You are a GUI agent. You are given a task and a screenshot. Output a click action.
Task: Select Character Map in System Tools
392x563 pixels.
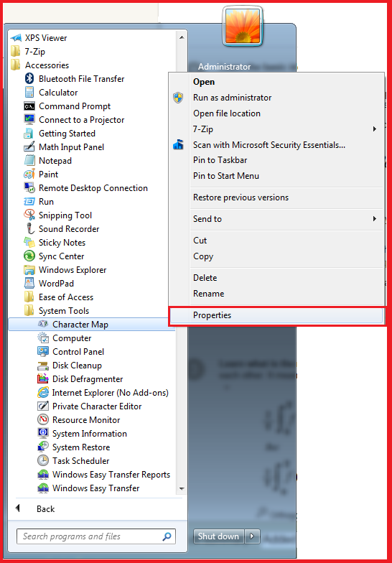(92, 325)
